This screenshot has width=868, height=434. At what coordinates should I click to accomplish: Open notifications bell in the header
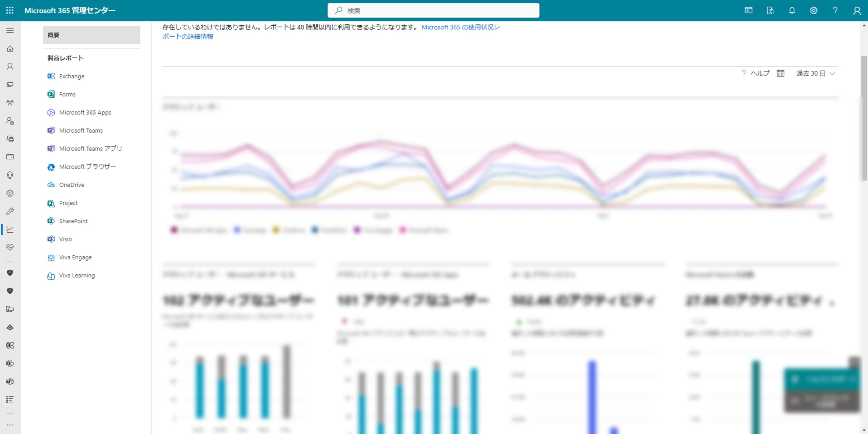pyautogui.click(x=792, y=11)
